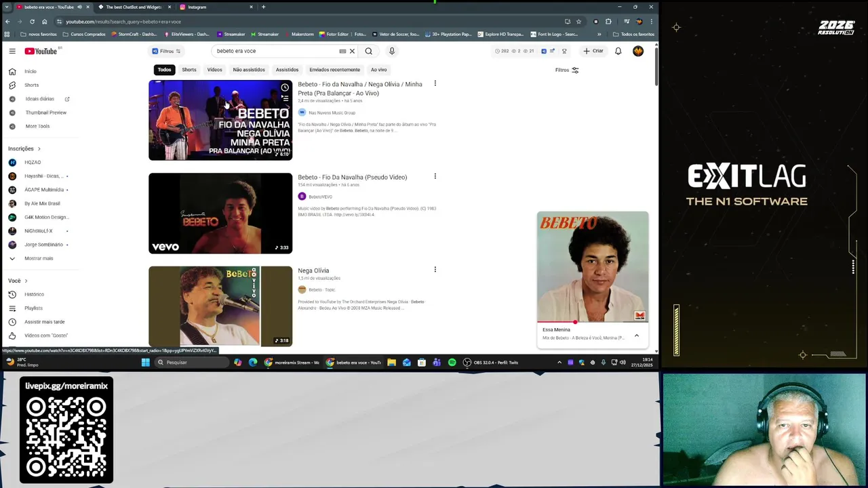Select the Não assistidos filter chip
Screen dimensions: 868x488
click(x=249, y=70)
